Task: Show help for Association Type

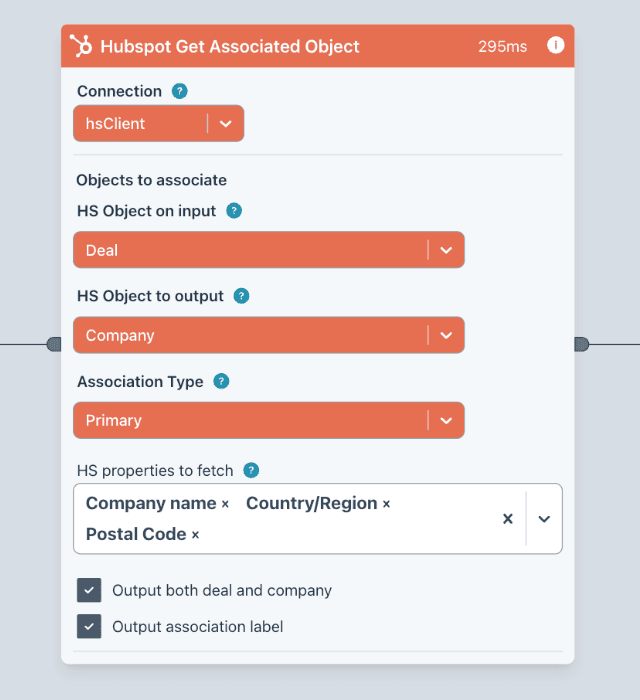Action: pyautogui.click(x=221, y=381)
